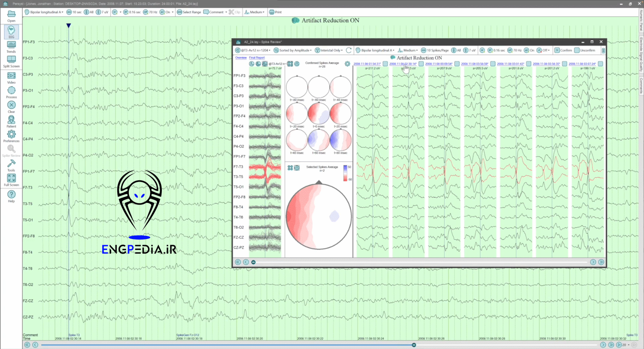The height and width of the screenshot is (349, 644).
Task: Open spike link 2008.11.08 00:09:54
Action: [x=439, y=64]
